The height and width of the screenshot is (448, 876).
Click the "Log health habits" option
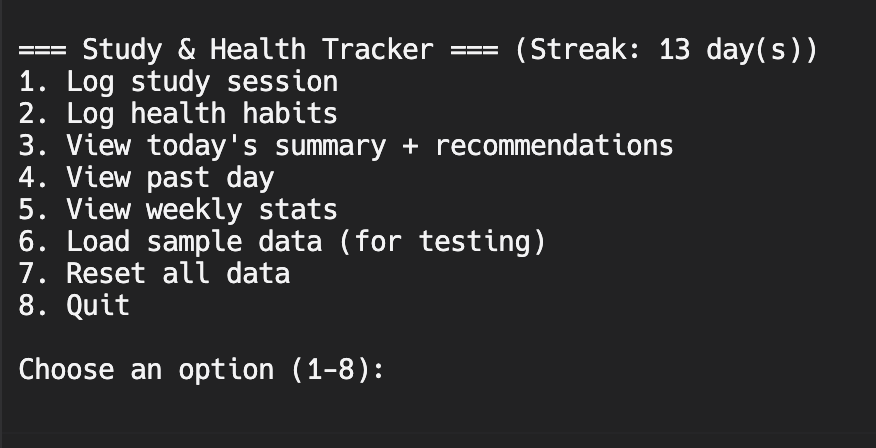[x=178, y=114]
